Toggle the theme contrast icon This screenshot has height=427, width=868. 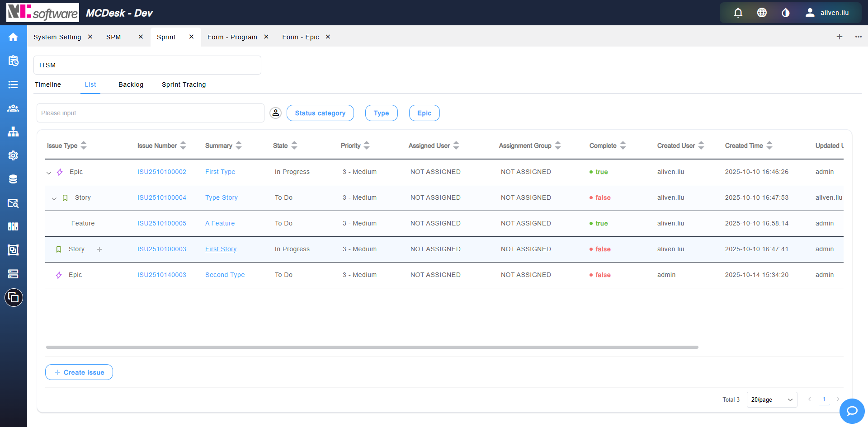pos(786,13)
